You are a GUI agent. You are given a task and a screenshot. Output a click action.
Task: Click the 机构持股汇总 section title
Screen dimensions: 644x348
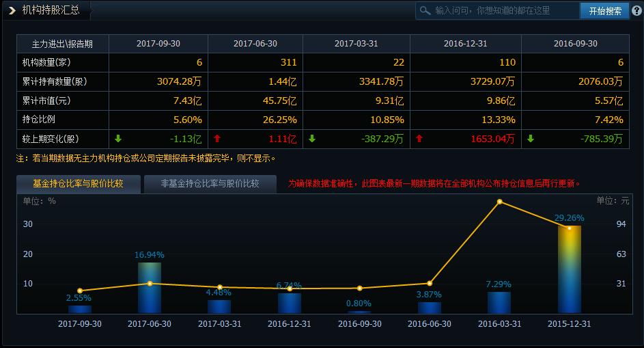click(x=51, y=10)
